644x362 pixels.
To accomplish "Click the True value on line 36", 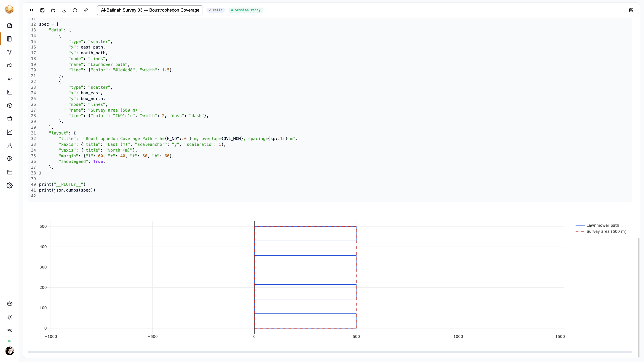I will (98, 161).
